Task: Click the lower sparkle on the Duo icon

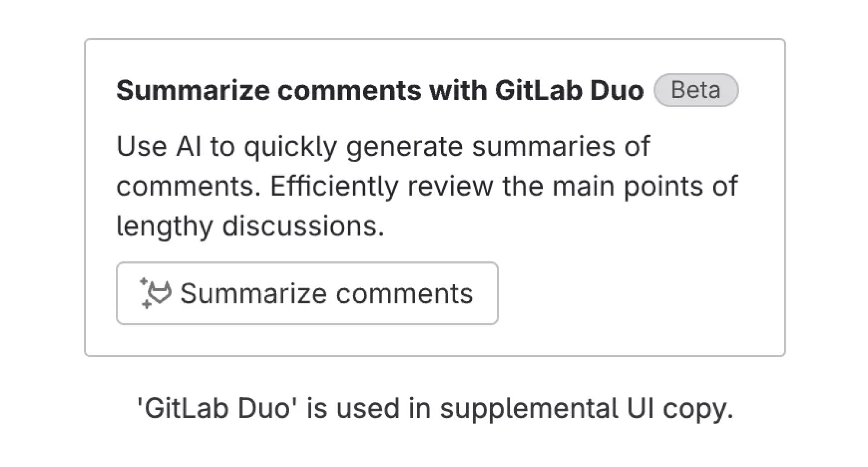Action: tap(147, 305)
